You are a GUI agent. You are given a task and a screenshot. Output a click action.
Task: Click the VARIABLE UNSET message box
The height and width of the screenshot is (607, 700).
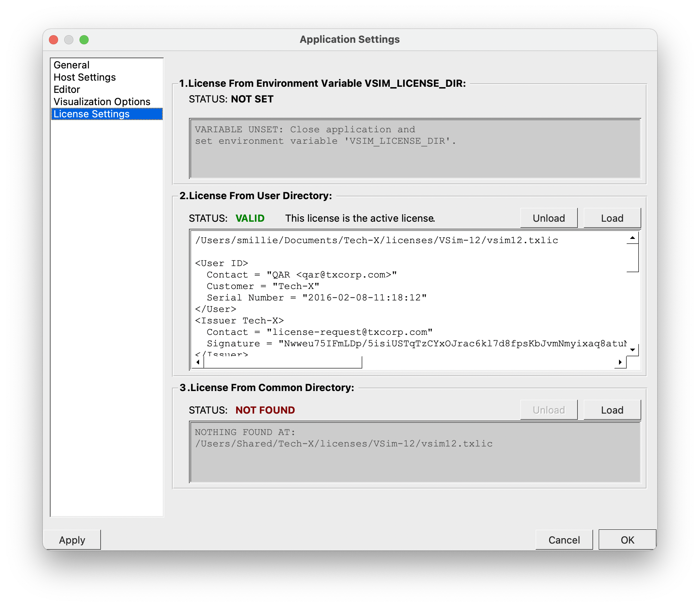(415, 148)
